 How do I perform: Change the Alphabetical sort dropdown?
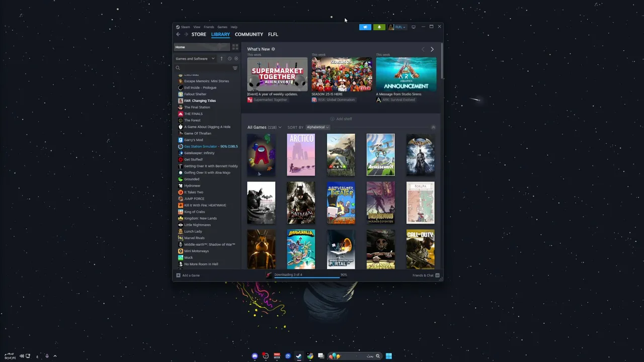(x=317, y=127)
